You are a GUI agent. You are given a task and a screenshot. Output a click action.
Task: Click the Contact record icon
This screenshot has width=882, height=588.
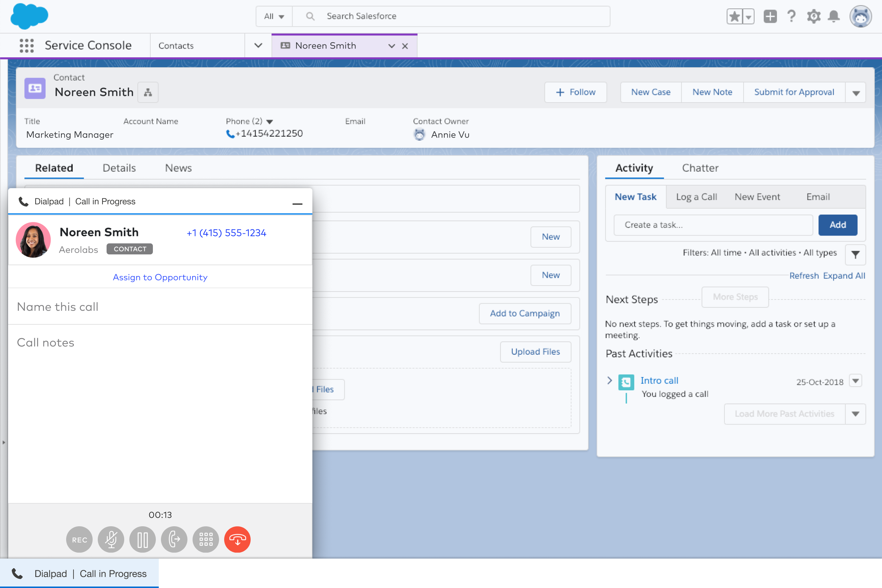click(x=35, y=89)
